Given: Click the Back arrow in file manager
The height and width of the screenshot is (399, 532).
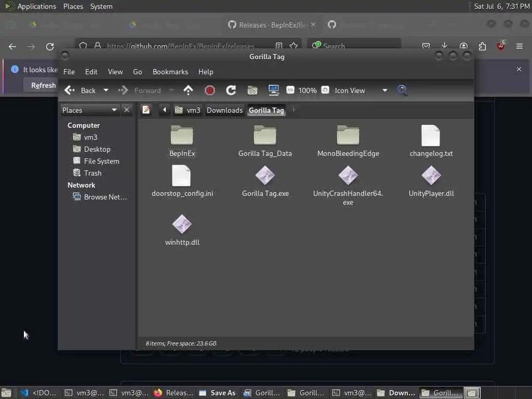Looking at the screenshot, I should click(x=80, y=90).
